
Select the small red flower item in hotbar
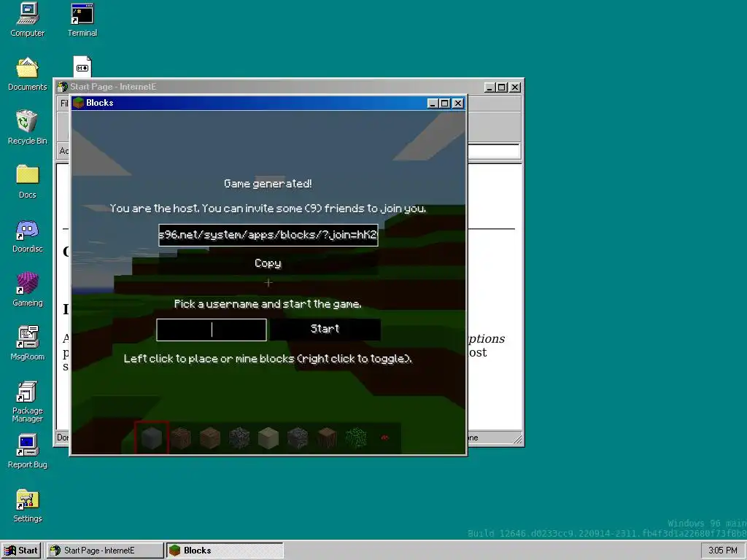point(385,437)
